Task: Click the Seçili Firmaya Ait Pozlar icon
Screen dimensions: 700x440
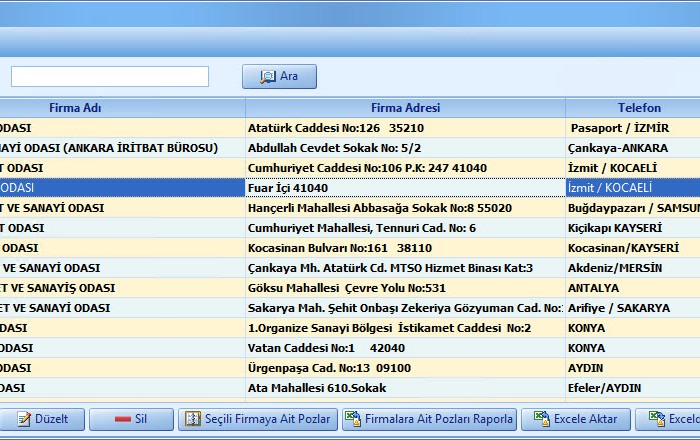Action: [193, 419]
